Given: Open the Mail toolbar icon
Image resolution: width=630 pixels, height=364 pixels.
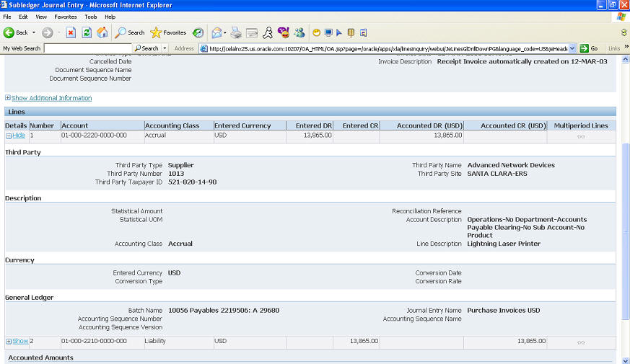Looking at the screenshot, I should click(x=217, y=32).
